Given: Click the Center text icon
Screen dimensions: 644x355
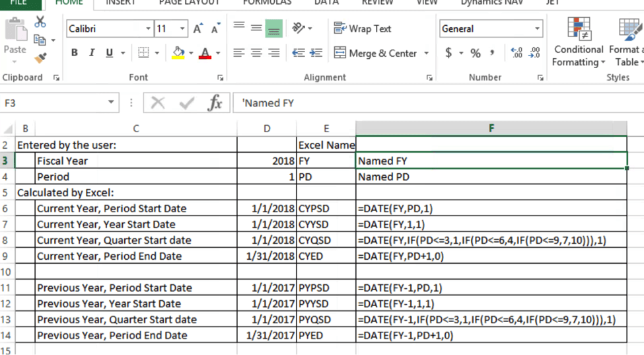Looking at the screenshot, I should point(256,53).
